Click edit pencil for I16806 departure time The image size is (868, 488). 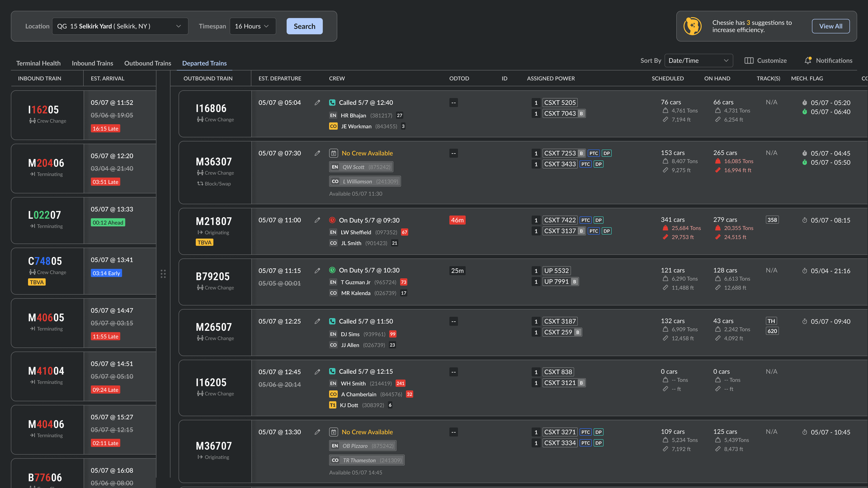(x=317, y=103)
